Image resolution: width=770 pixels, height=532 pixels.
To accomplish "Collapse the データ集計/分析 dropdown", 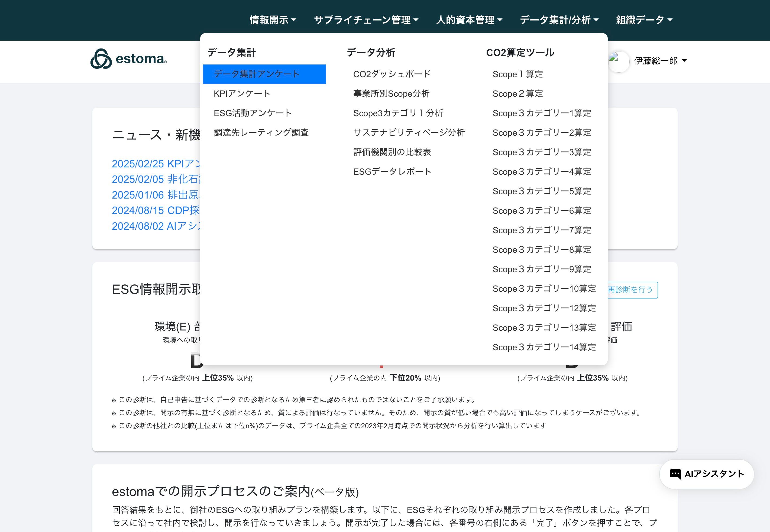I will point(559,20).
